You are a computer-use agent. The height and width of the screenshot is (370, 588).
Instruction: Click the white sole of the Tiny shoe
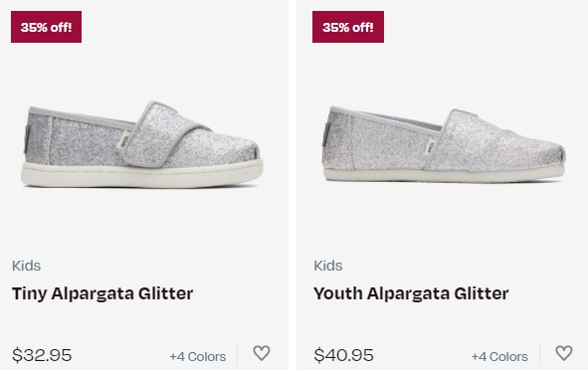(x=142, y=174)
